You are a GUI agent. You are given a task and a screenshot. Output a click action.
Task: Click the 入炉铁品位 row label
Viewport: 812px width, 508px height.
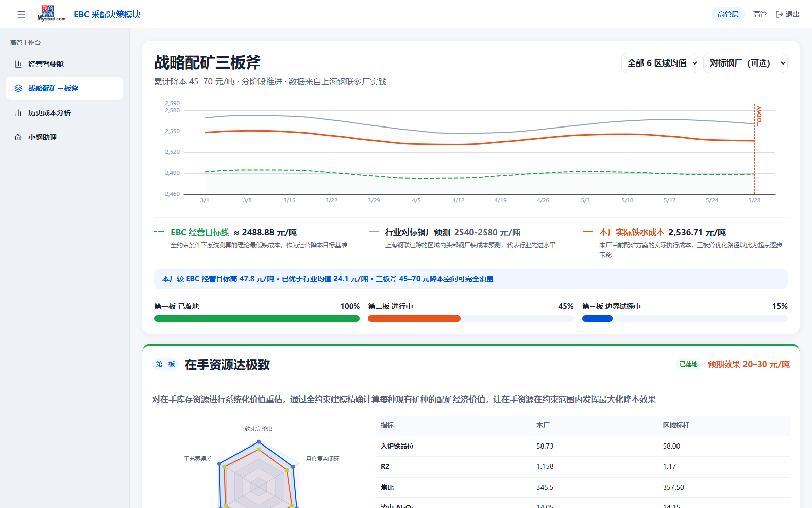pyautogui.click(x=397, y=446)
